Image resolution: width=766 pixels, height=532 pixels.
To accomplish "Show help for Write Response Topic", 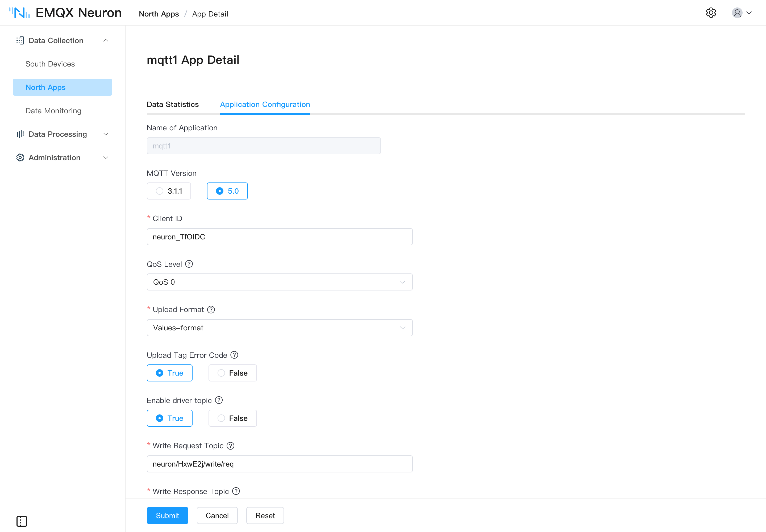I will coord(236,491).
